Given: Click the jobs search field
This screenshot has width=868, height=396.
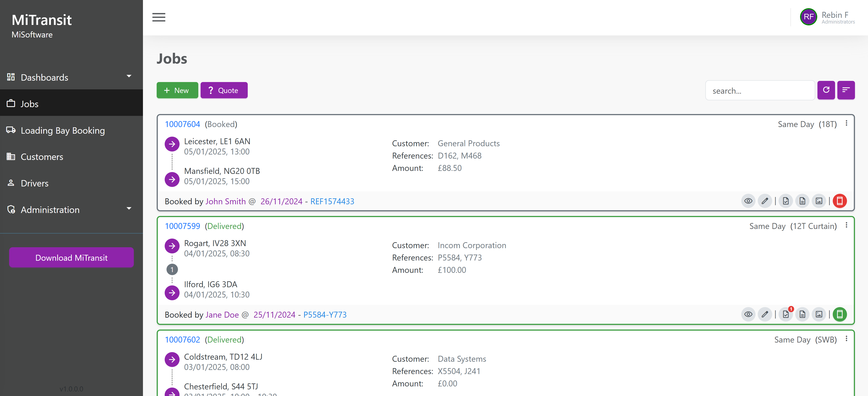Looking at the screenshot, I should pyautogui.click(x=760, y=90).
